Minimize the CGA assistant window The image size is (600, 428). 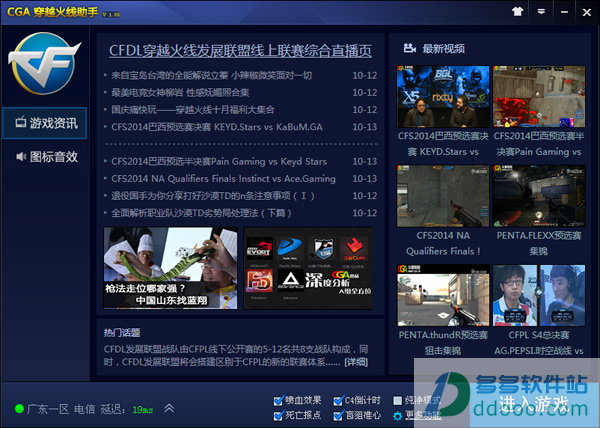564,12
